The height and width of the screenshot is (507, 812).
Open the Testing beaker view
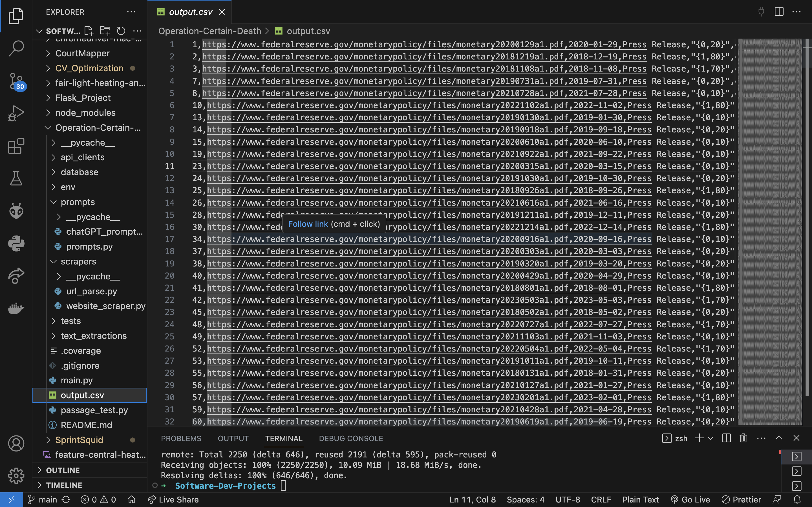pyautogui.click(x=16, y=178)
